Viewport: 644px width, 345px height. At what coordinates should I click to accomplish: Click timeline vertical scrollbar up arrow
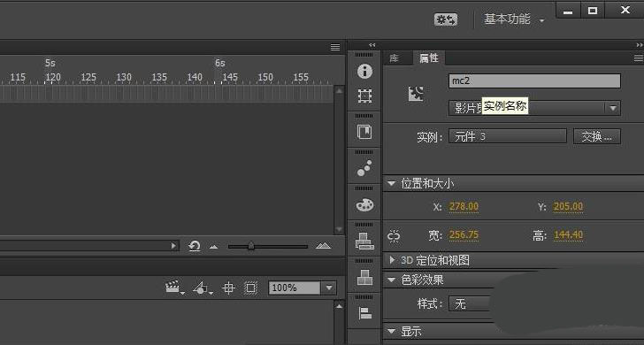(339, 91)
